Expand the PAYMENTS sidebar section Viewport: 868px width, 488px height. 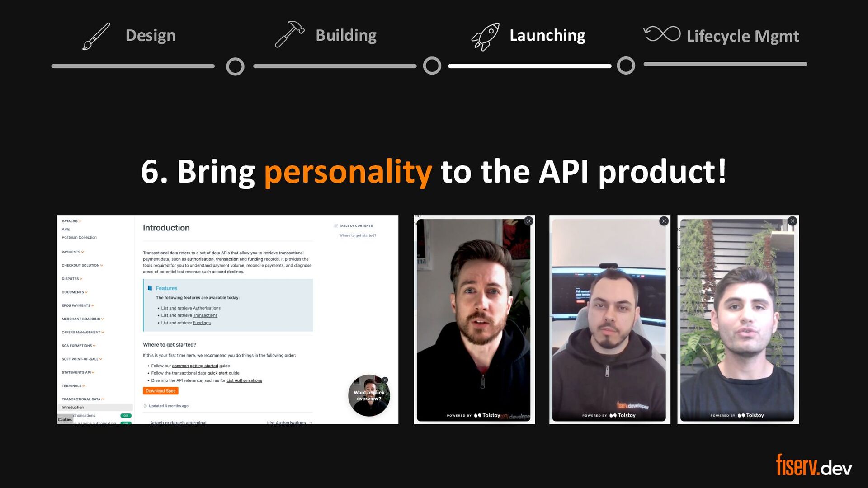tap(73, 252)
